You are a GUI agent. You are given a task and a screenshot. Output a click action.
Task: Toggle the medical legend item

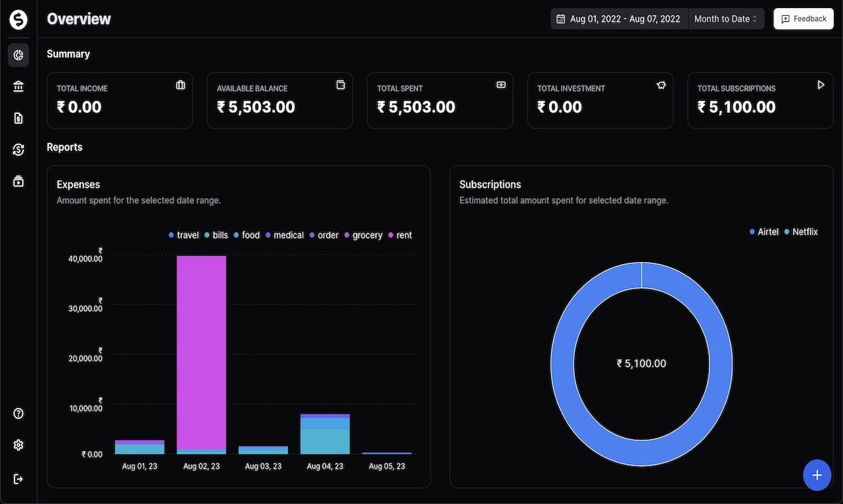pyautogui.click(x=285, y=235)
